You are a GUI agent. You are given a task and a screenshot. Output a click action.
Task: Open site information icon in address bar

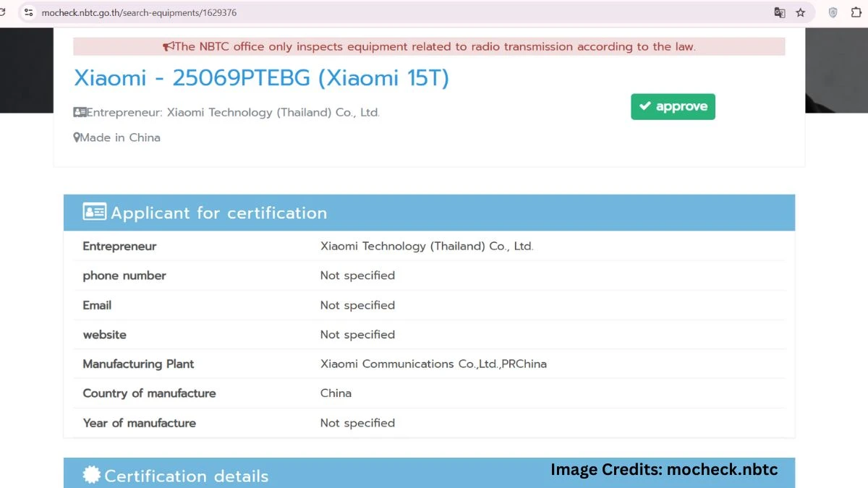click(29, 12)
